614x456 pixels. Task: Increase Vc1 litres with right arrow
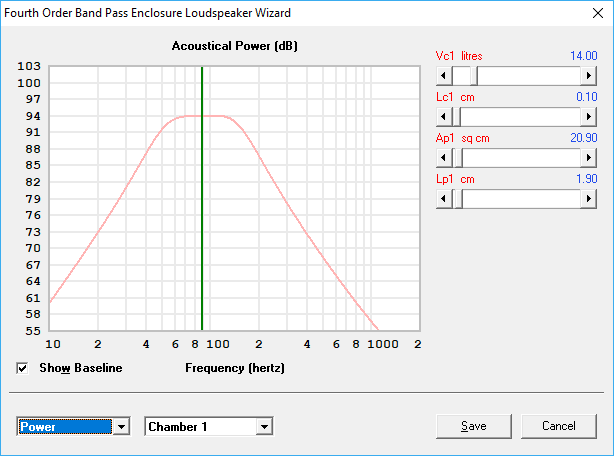coord(588,76)
